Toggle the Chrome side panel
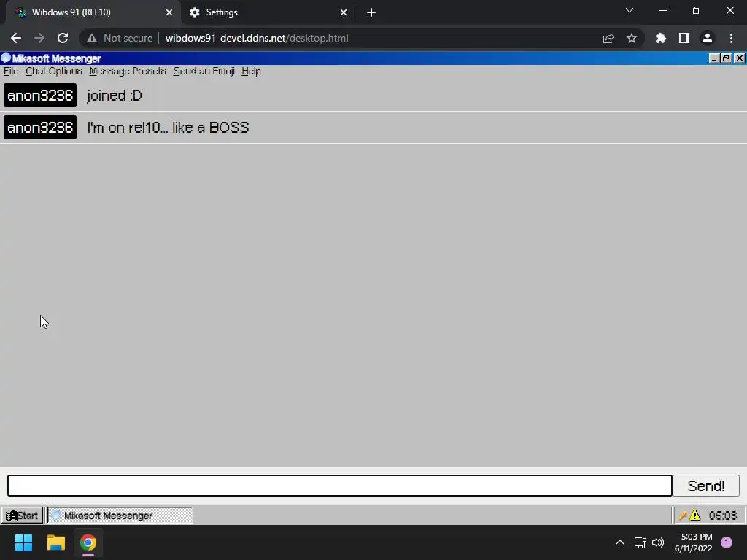747x560 pixels. pyautogui.click(x=684, y=38)
